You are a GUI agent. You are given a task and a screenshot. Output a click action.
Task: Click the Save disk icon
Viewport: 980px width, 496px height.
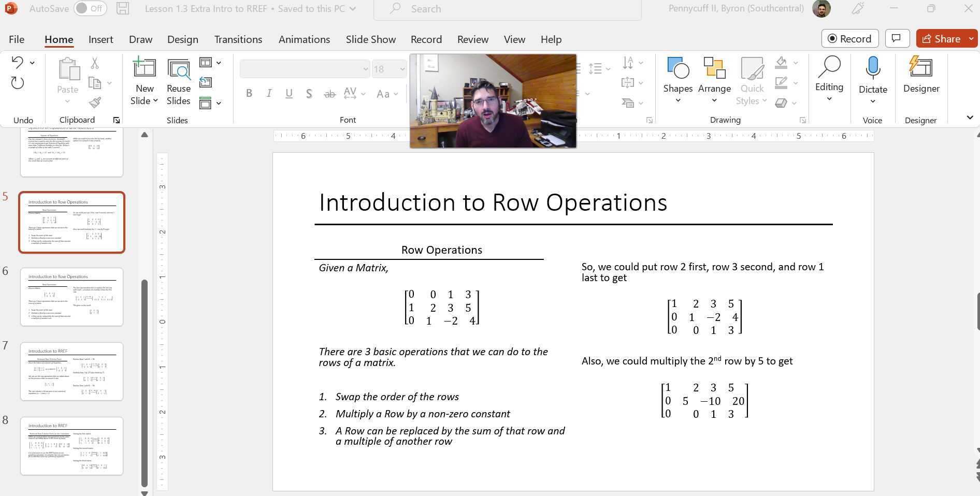pyautogui.click(x=123, y=9)
